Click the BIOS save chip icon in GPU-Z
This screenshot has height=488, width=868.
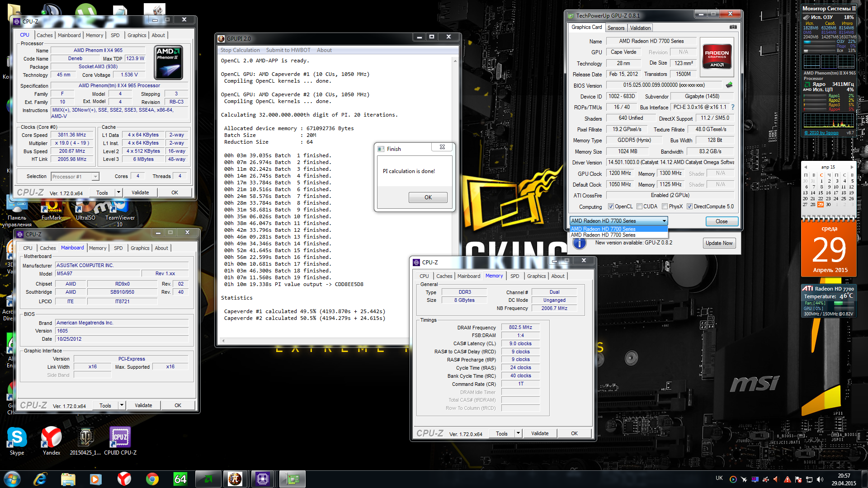point(729,84)
